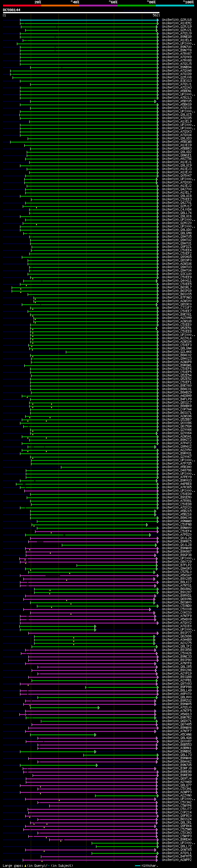Select hit UniRef100_A7P4T2
This screenshot has width=197, height=868.
click(x=177, y=443)
